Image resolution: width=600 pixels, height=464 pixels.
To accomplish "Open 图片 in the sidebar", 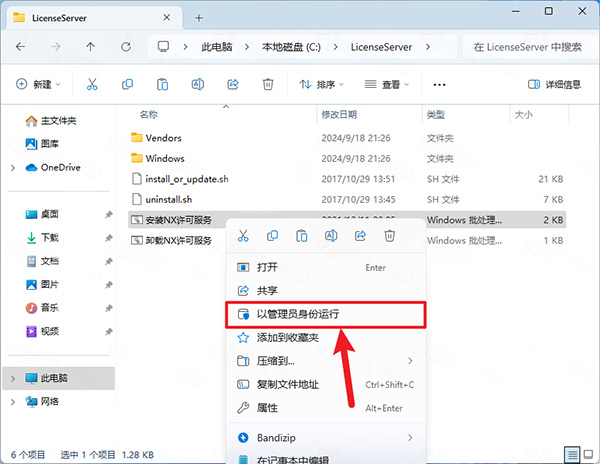I will coord(42,285).
